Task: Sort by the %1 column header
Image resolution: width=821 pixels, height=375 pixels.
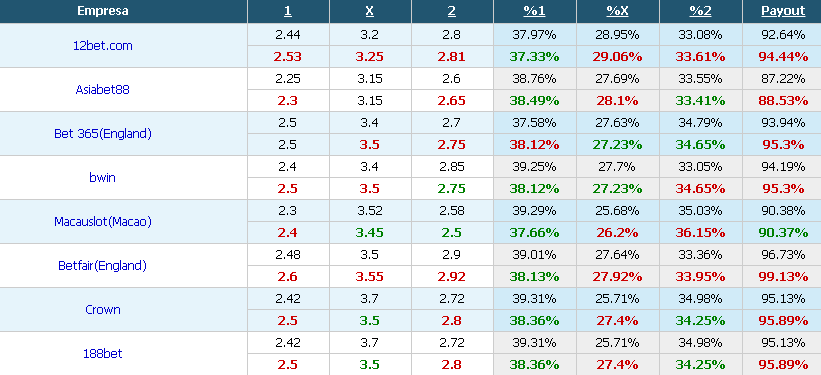Action: 534,11
